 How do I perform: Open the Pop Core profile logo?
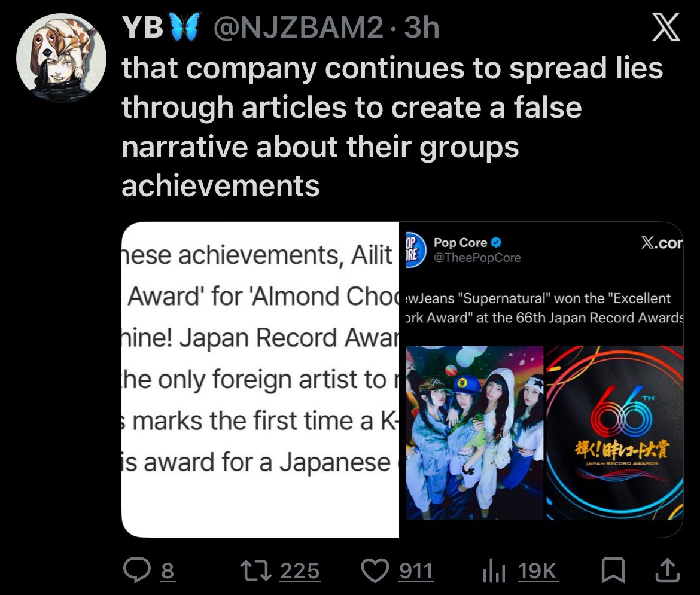[x=416, y=251]
